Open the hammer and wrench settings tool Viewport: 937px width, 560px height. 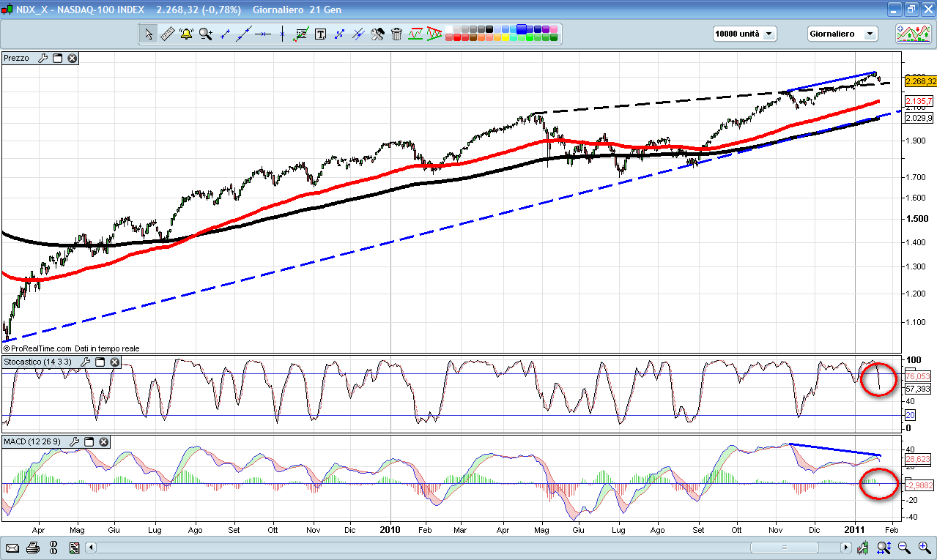pos(377,34)
